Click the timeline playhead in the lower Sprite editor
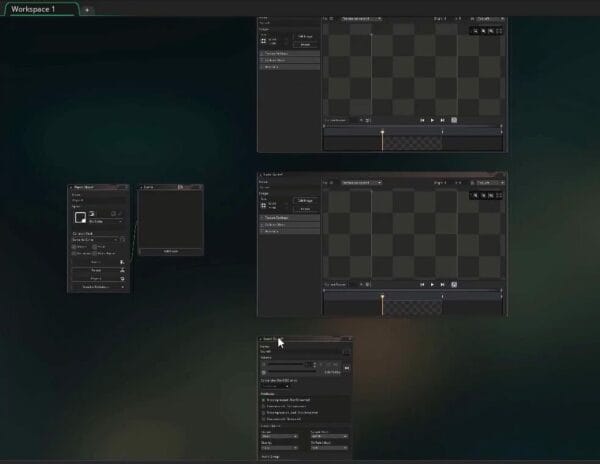The image size is (600, 464). click(382, 297)
